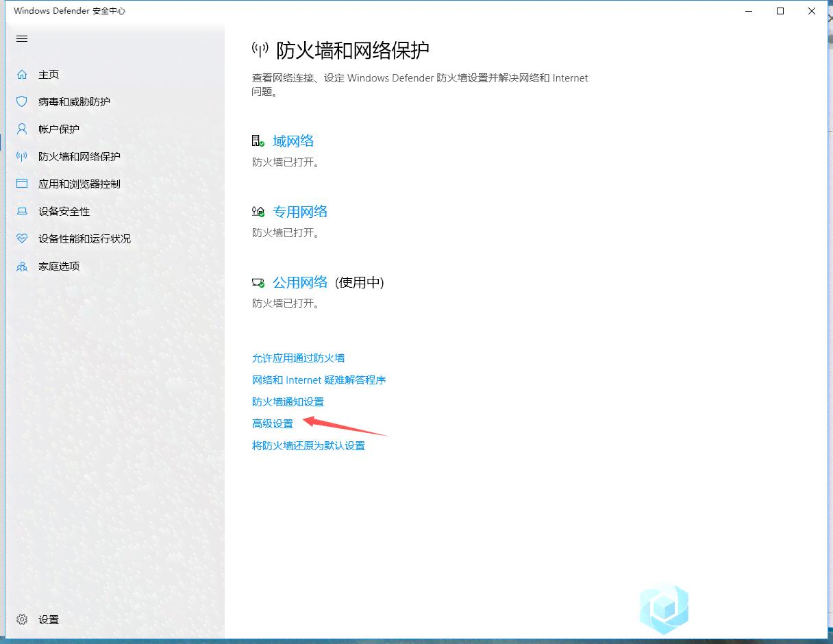Click the heart icon for 设备性能和运行状况
The image size is (833, 644).
[x=22, y=238]
